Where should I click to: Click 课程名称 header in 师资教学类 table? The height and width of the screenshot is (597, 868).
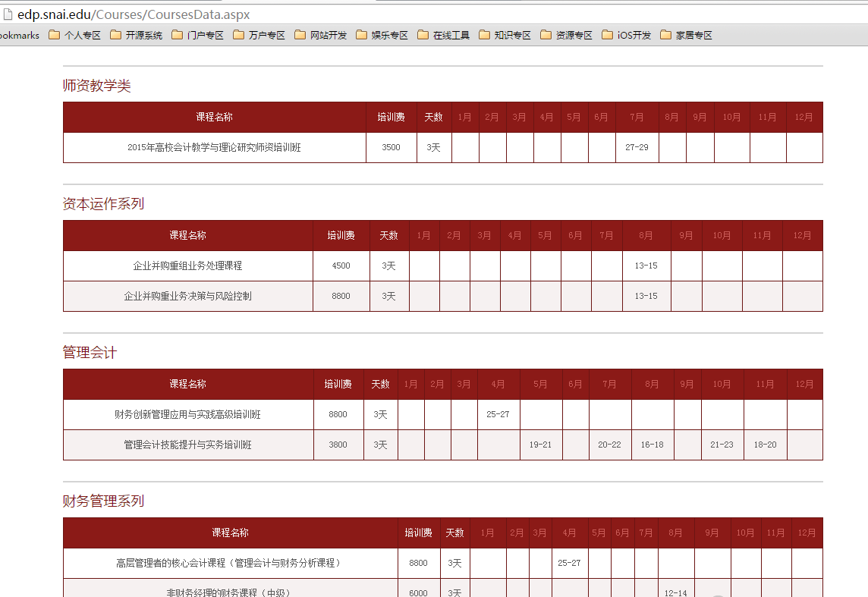coord(214,118)
